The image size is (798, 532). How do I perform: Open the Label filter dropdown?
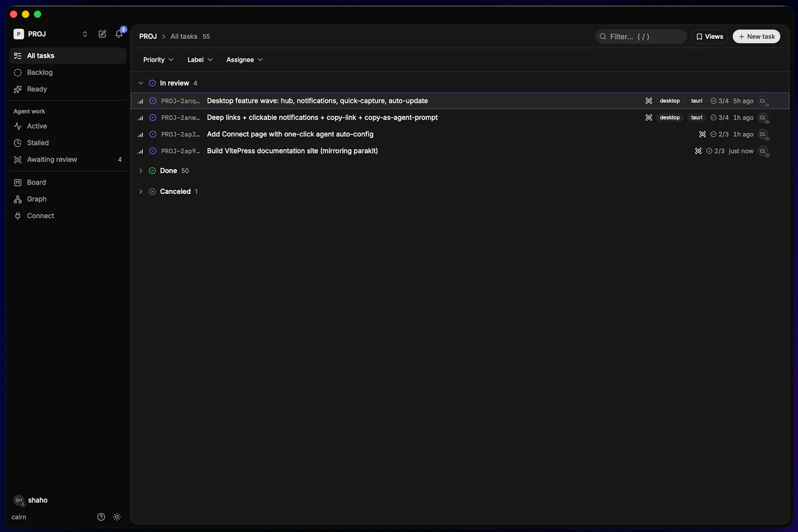pos(200,60)
